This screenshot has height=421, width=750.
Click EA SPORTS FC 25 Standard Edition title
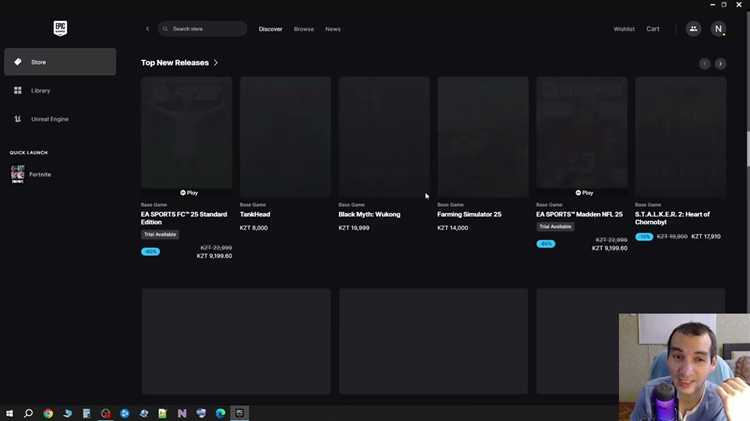(184, 218)
